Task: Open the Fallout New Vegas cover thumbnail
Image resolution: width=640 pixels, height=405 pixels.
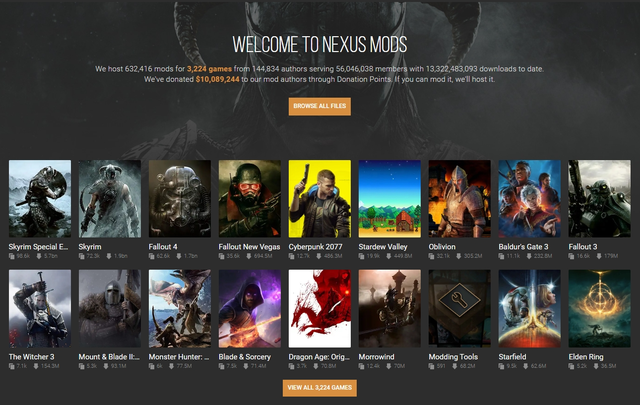Action: 250,198
